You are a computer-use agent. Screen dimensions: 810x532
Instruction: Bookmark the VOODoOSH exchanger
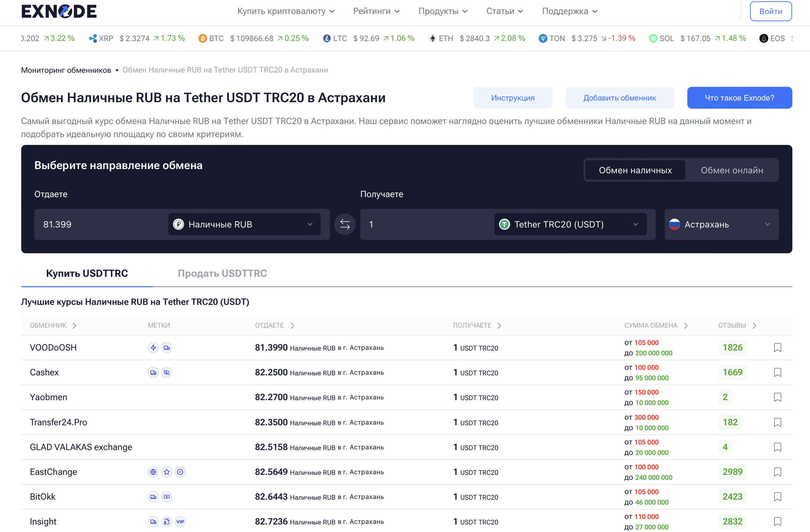[777, 348]
